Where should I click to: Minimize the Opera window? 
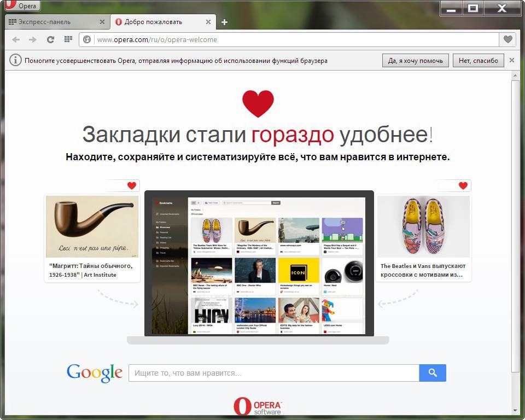tap(451, 8)
